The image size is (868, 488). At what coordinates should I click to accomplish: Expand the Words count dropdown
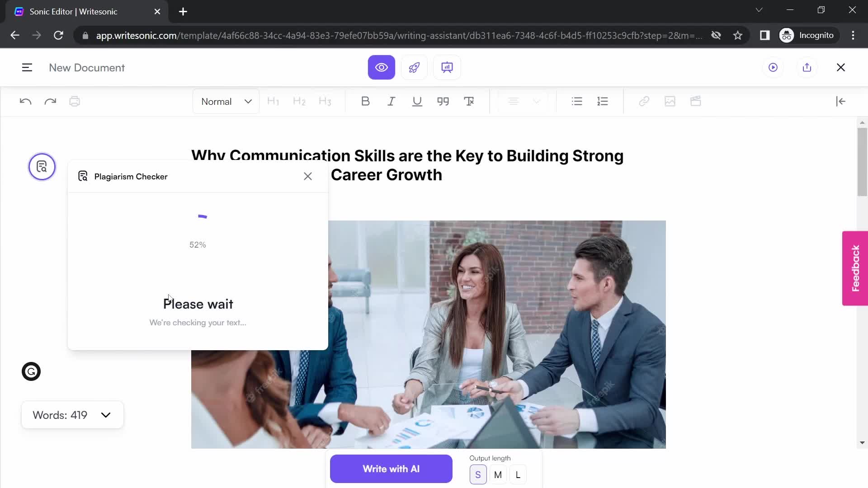[x=106, y=415]
